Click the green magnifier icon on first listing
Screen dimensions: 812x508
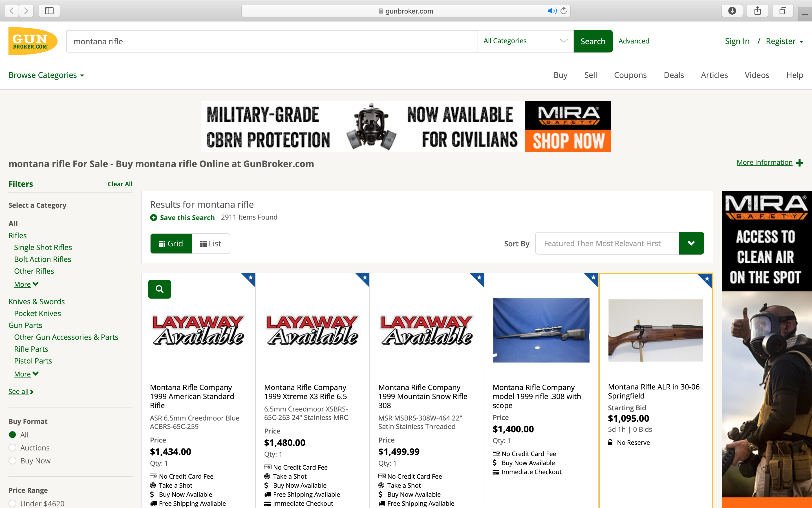159,289
